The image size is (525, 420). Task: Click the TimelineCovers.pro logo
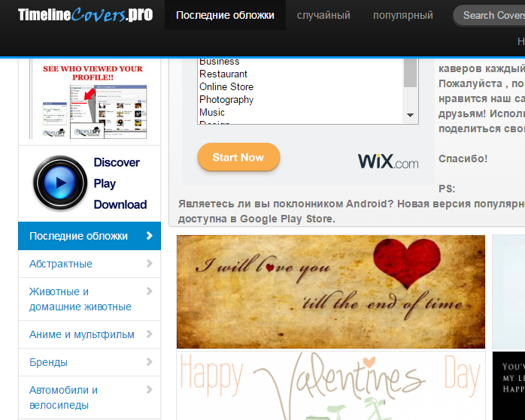coord(86,15)
